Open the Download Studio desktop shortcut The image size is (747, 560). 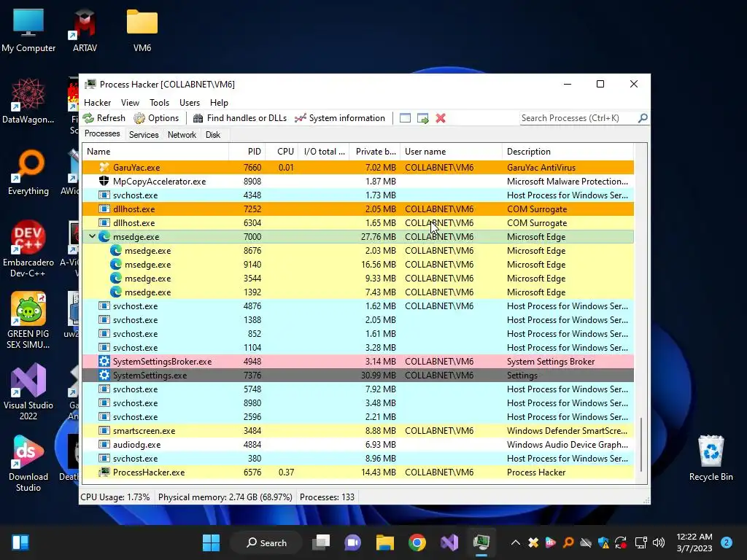point(28,463)
